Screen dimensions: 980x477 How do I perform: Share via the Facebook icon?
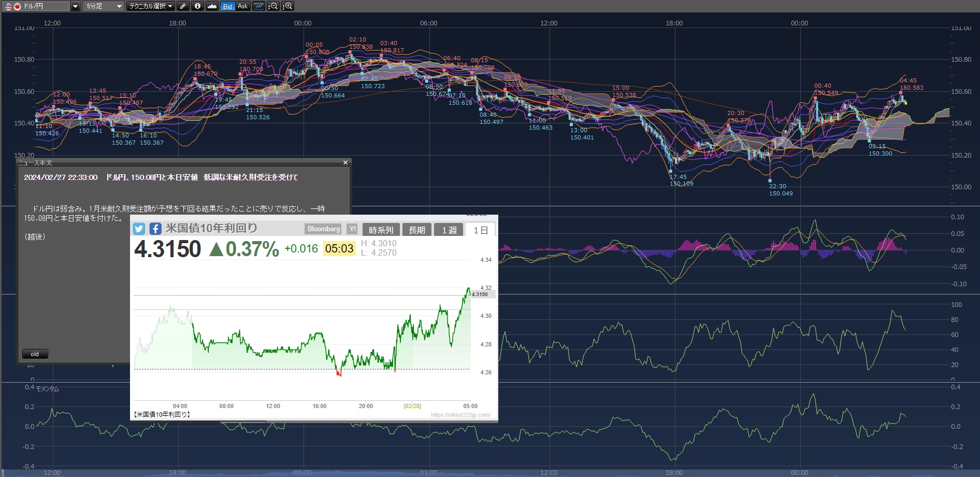tap(155, 229)
